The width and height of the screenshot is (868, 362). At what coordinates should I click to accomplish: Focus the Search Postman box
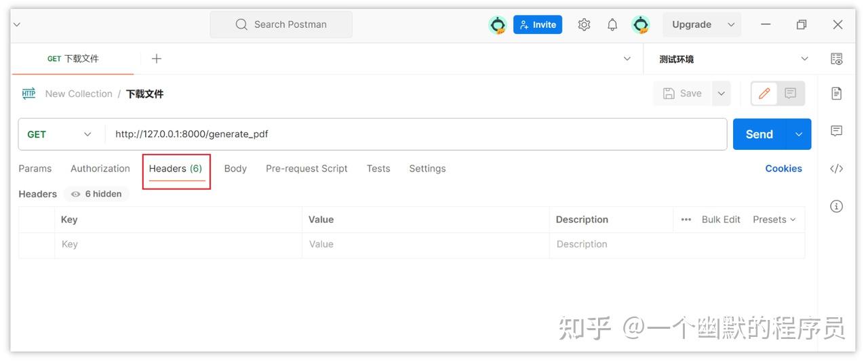tap(281, 24)
